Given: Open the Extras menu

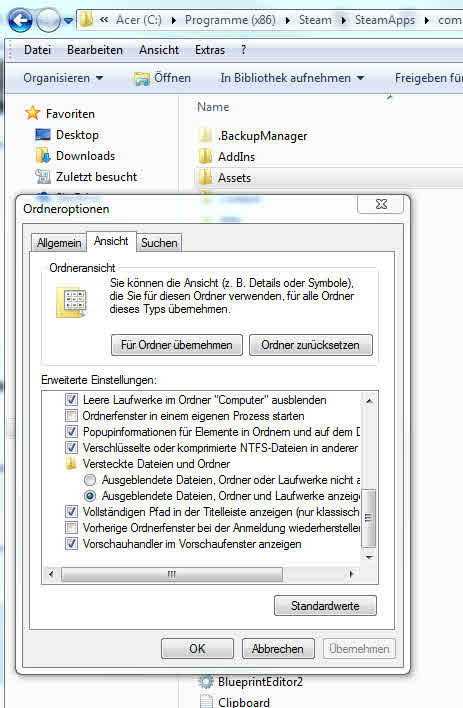Looking at the screenshot, I should point(210,50).
